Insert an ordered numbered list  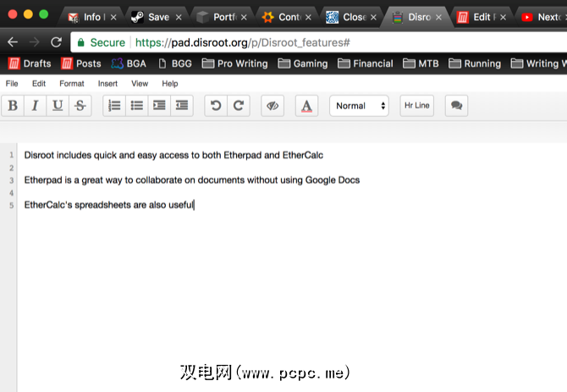(114, 106)
